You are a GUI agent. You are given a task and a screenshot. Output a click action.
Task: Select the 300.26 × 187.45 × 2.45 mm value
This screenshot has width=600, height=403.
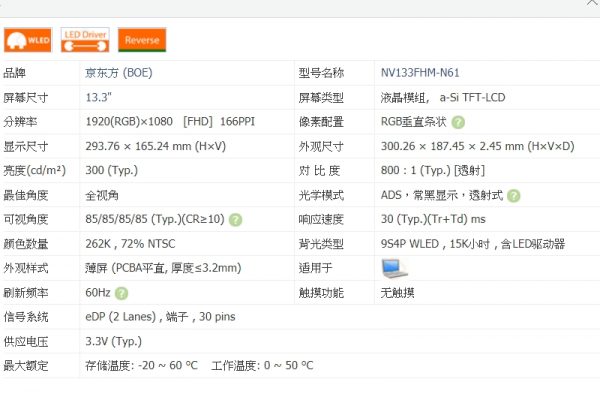(x=478, y=146)
